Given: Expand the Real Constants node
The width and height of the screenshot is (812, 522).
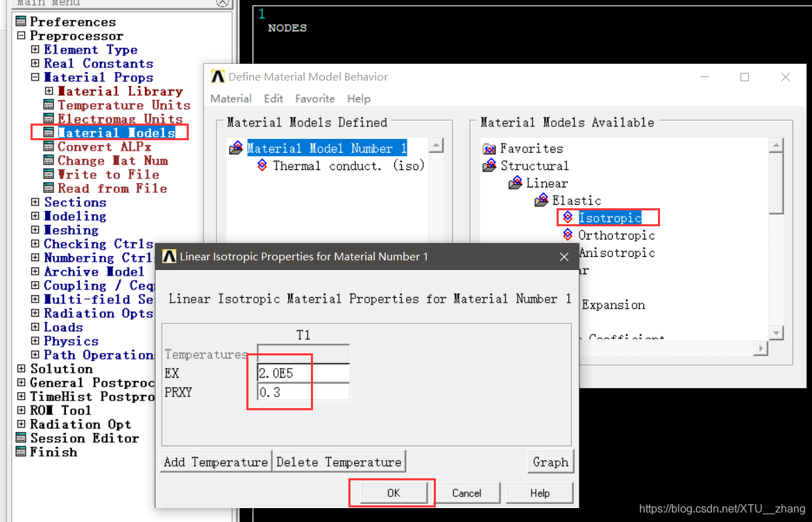Looking at the screenshot, I should point(35,64).
